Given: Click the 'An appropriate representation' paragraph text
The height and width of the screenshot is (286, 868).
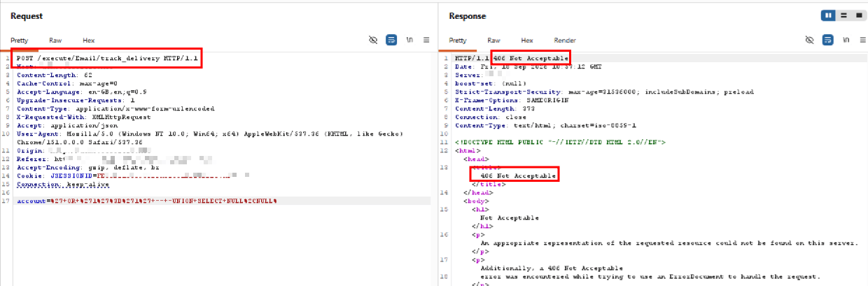Looking at the screenshot, I should click(x=669, y=243).
